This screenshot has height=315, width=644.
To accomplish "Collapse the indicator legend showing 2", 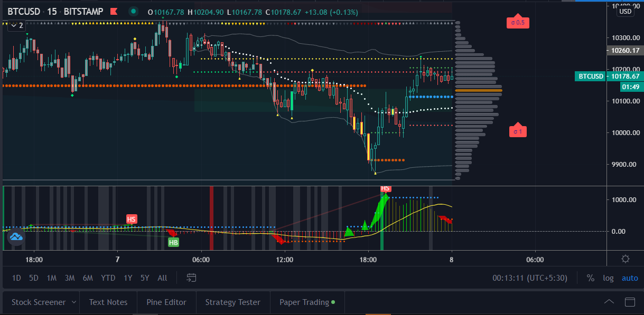I will click(x=16, y=25).
